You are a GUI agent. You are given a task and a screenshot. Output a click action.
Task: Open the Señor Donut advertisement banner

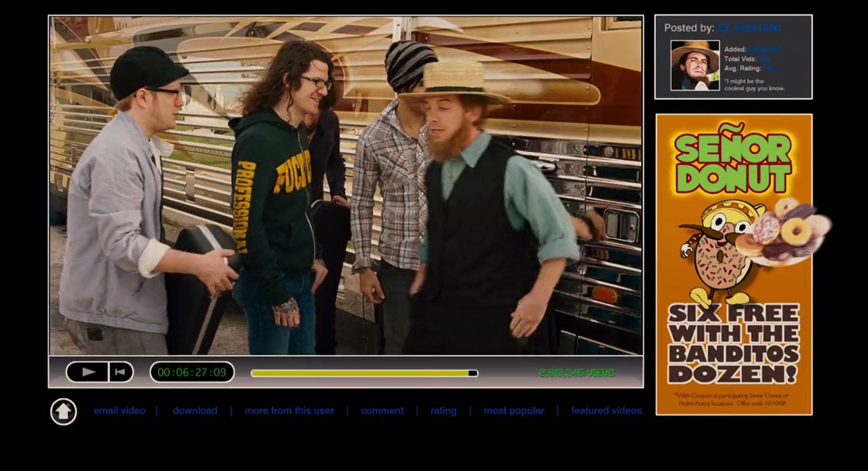[x=734, y=264]
